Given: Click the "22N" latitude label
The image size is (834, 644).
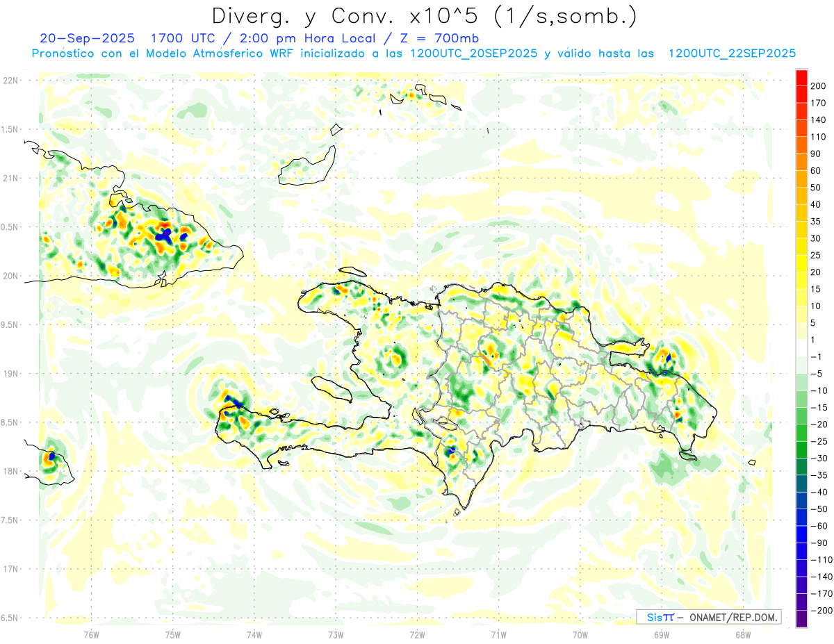Looking at the screenshot, I should [10, 81].
